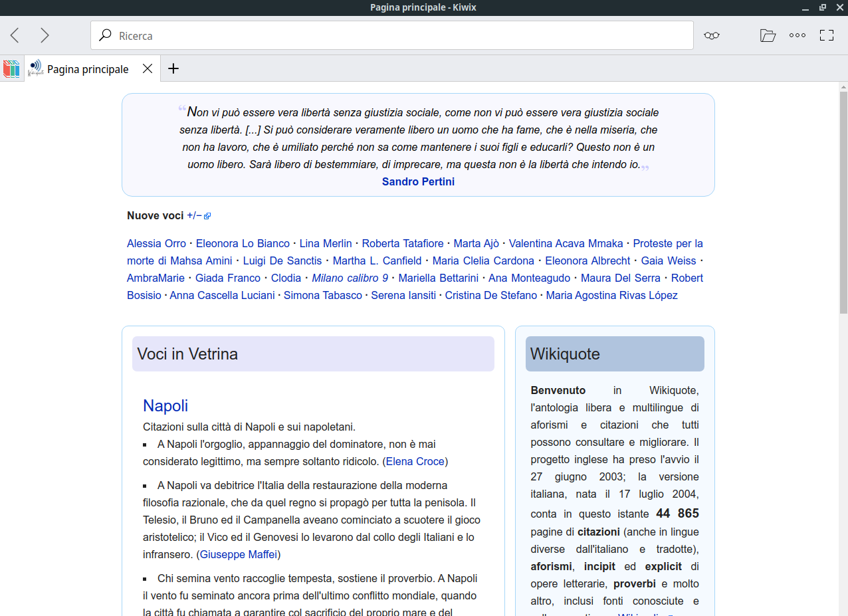
Task: Open the Simona Tabasco article
Action: point(323,295)
